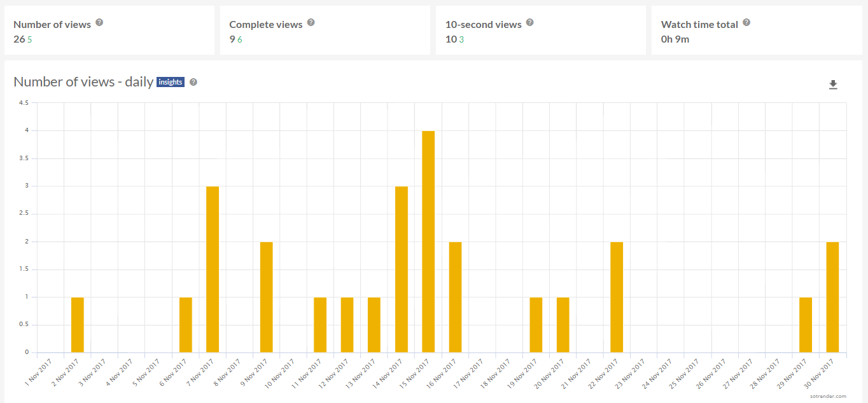Select the 30 Nov 2017 bar
The width and height of the screenshot is (868, 403).
[832, 297]
